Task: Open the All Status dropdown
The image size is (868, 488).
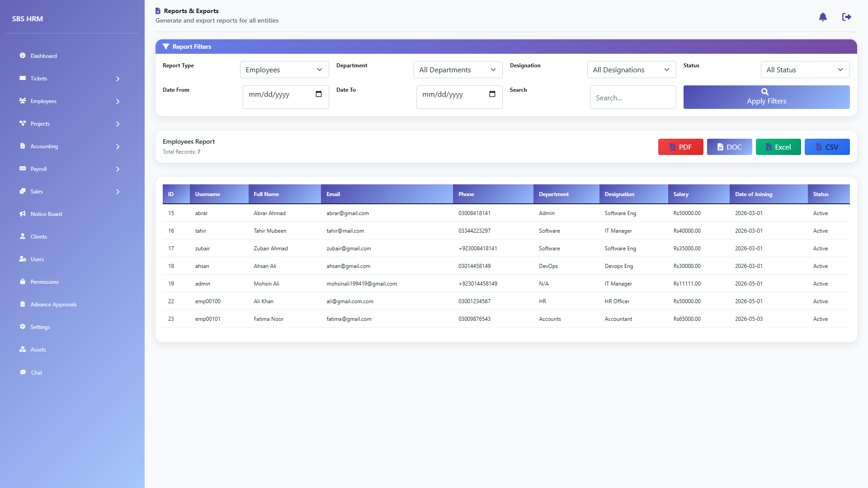Action: click(805, 70)
